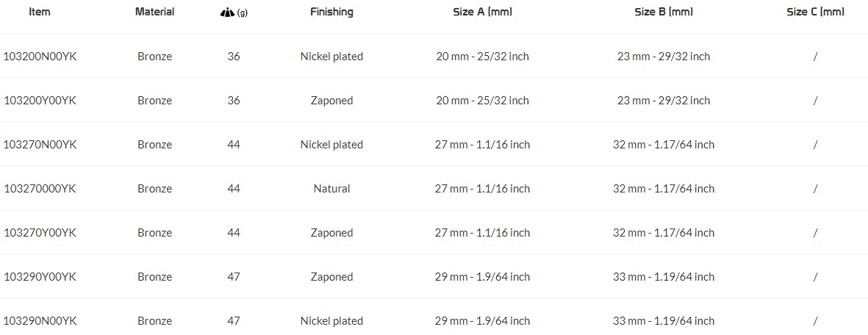Open item 103290N00YK

40,320
